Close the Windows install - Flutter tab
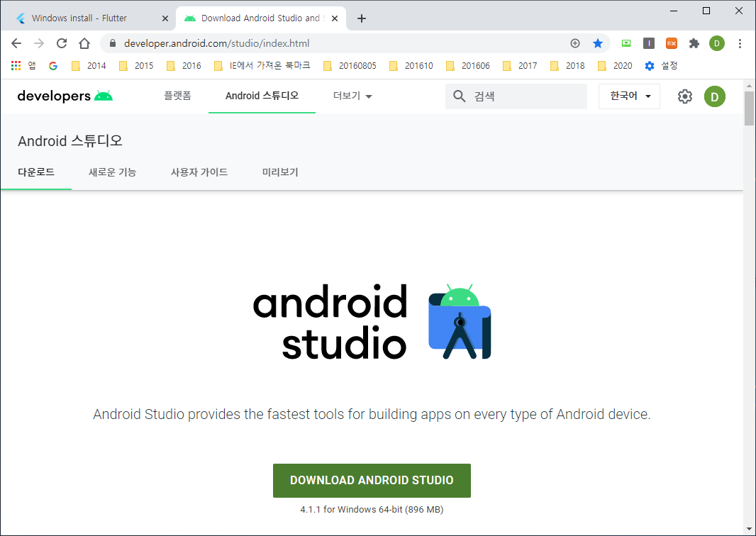Screen dimensions: 756x536 (165, 18)
